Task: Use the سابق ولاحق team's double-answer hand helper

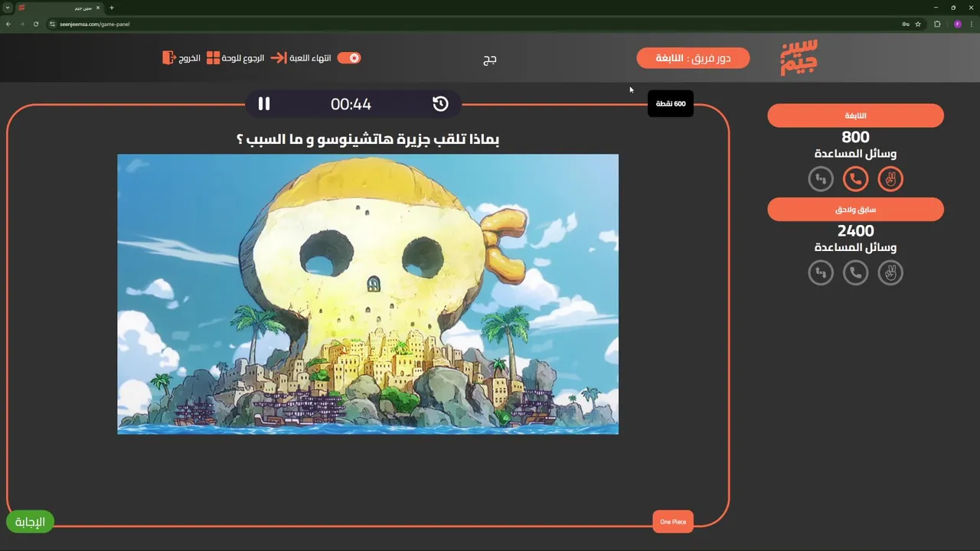Action: (890, 272)
